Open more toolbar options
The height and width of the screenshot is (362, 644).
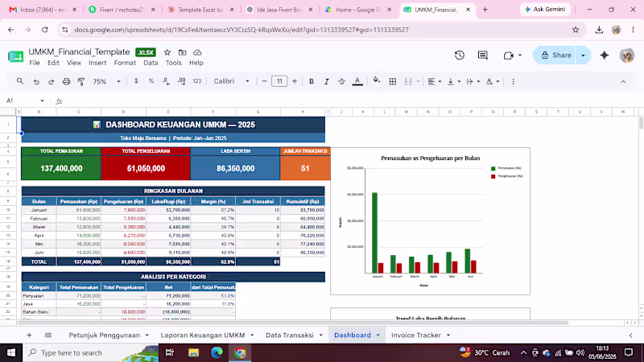click(x=513, y=81)
